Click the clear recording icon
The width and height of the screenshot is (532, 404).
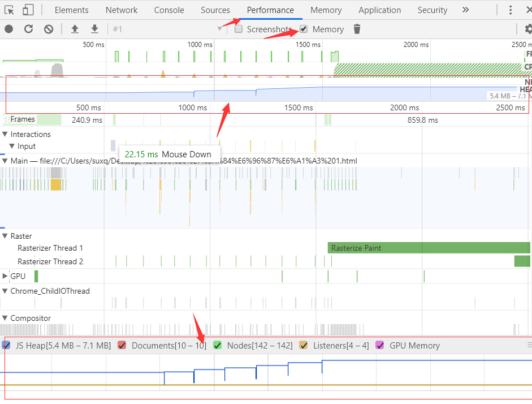tap(49, 29)
